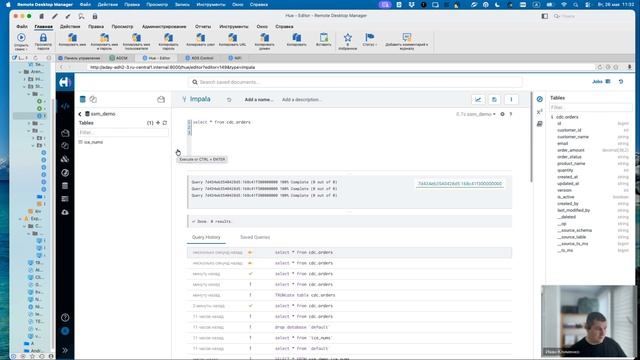The image size is (640, 360).
Task: Switch to the ADCM session tab
Action: click(x=118, y=58)
